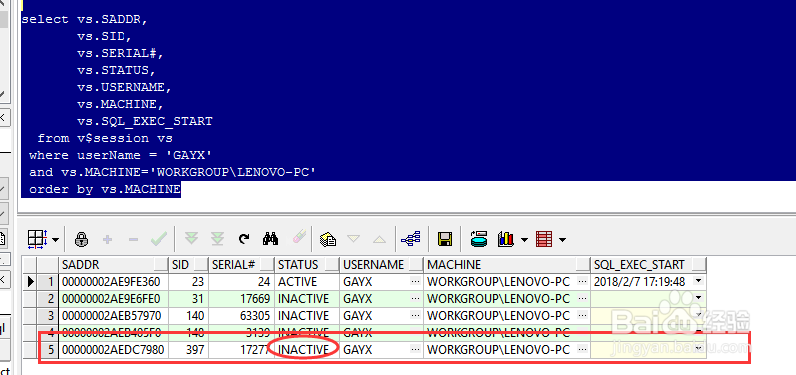Open ellipsis button in row 1 USERNAME cell
Screen dimensions: 796x375
tap(416, 281)
